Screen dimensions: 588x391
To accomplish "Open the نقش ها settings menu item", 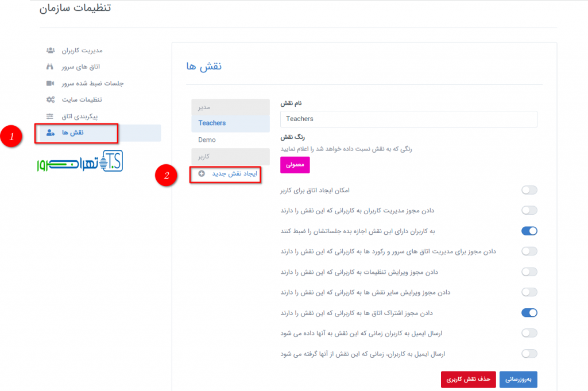I will pos(73,133).
